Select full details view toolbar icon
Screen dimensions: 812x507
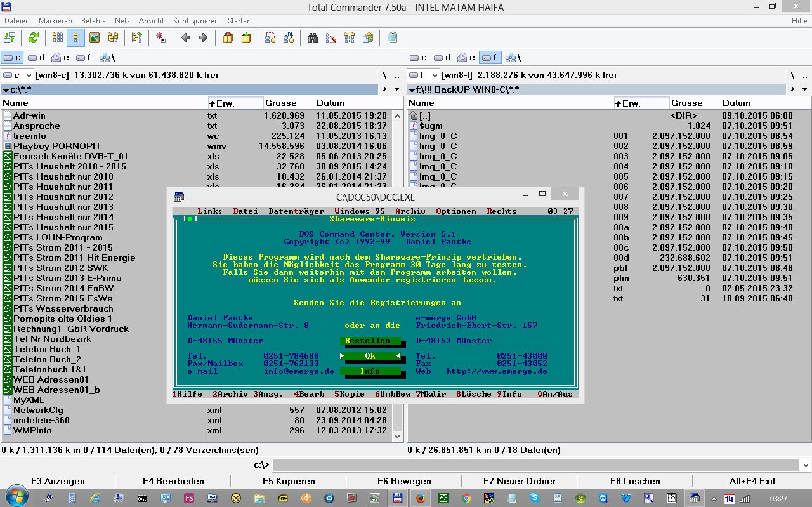click(x=76, y=37)
